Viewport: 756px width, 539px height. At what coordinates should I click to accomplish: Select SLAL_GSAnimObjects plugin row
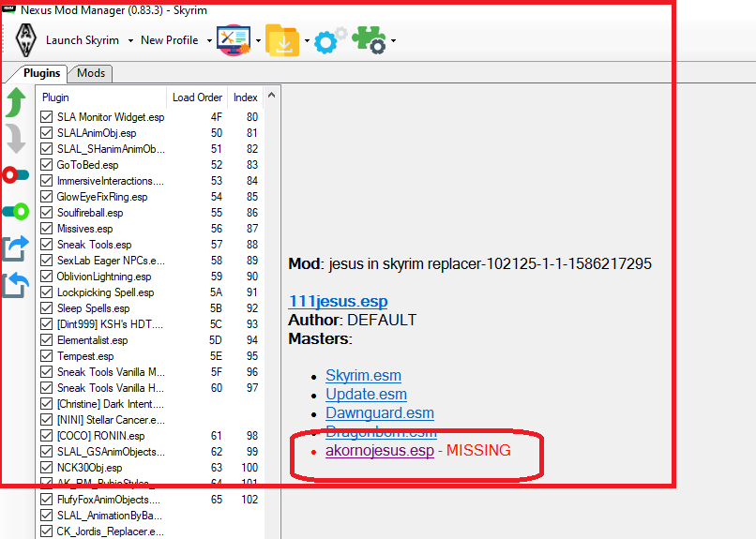coord(150,451)
